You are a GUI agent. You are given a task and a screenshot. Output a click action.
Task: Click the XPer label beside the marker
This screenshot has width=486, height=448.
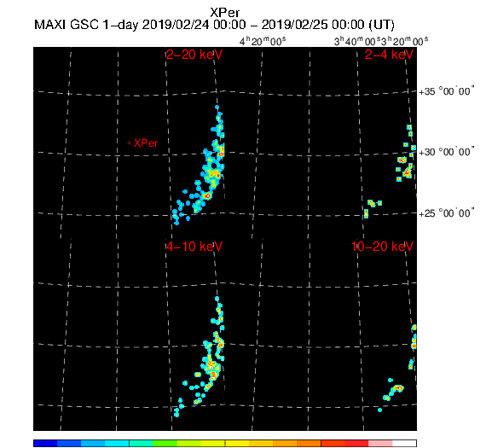coord(146,143)
